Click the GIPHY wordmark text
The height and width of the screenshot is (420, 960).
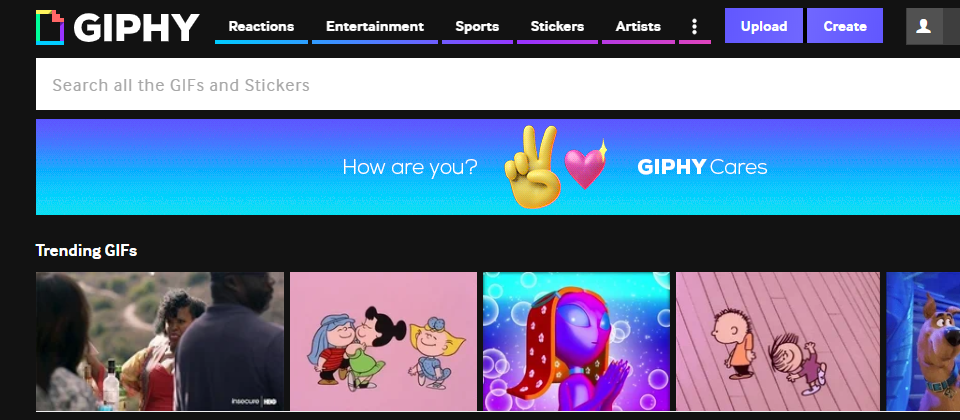(137, 28)
